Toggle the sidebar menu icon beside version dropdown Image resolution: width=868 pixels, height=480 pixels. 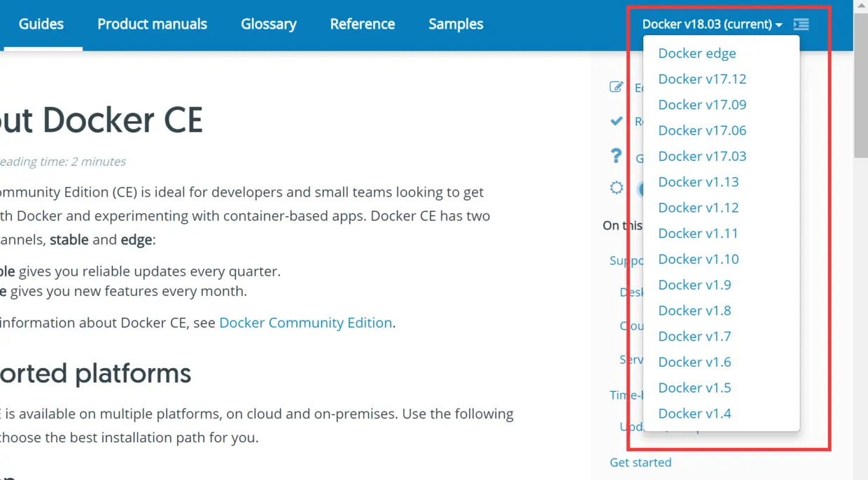[x=801, y=24]
